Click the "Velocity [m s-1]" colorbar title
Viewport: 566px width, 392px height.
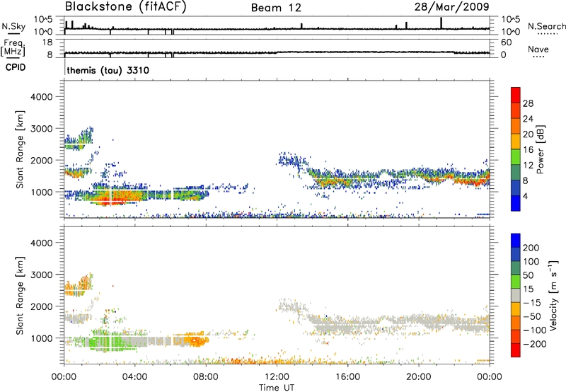pos(553,295)
